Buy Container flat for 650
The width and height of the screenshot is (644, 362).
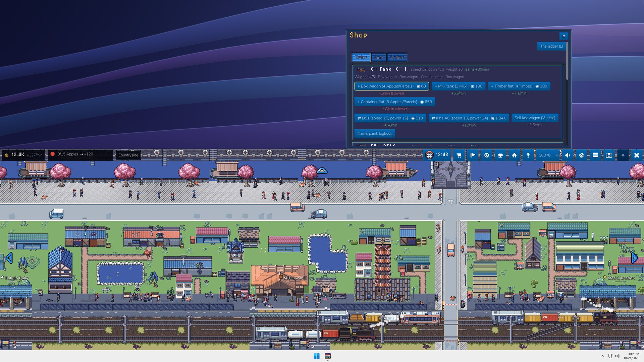coord(394,102)
